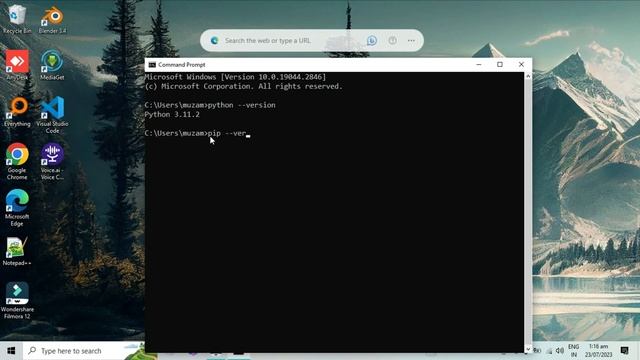
Task: Select the Notepad++ desktop shortcut
Action: (17, 251)
